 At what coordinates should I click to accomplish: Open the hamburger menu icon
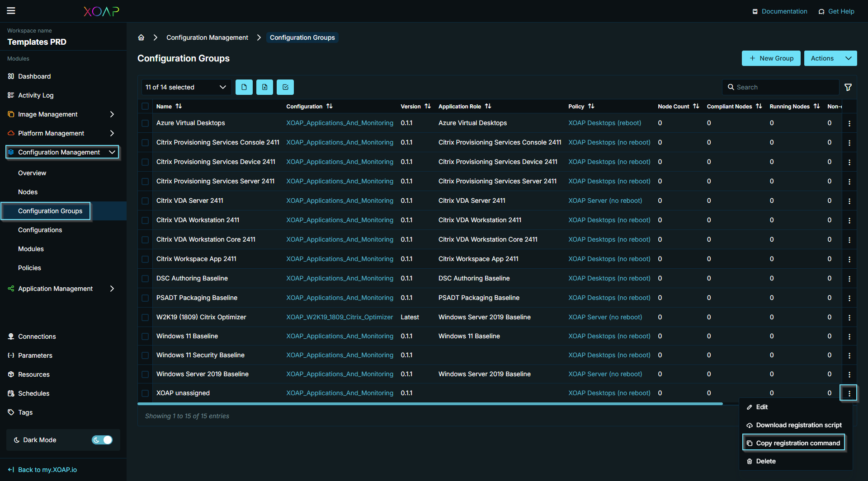coord(11,10)
